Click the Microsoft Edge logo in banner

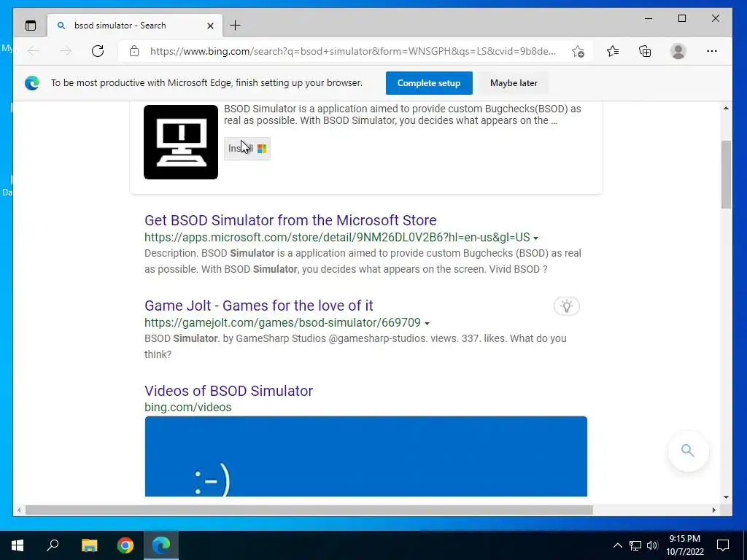pyautogui.click(x=32, y=83)
